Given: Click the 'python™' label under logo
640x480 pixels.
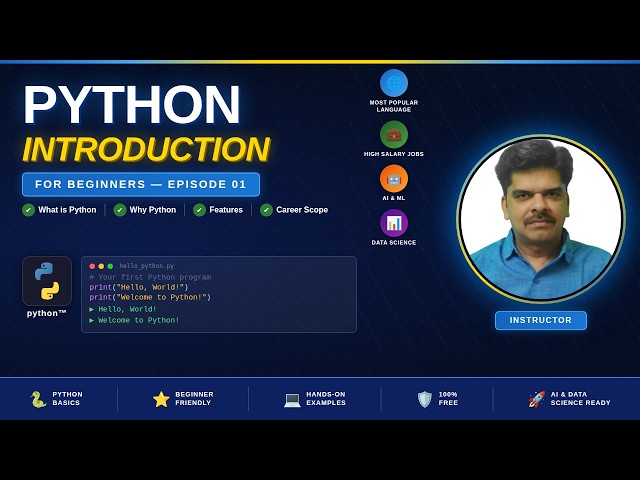Looking at the screenshot, I should click(47, 313).
